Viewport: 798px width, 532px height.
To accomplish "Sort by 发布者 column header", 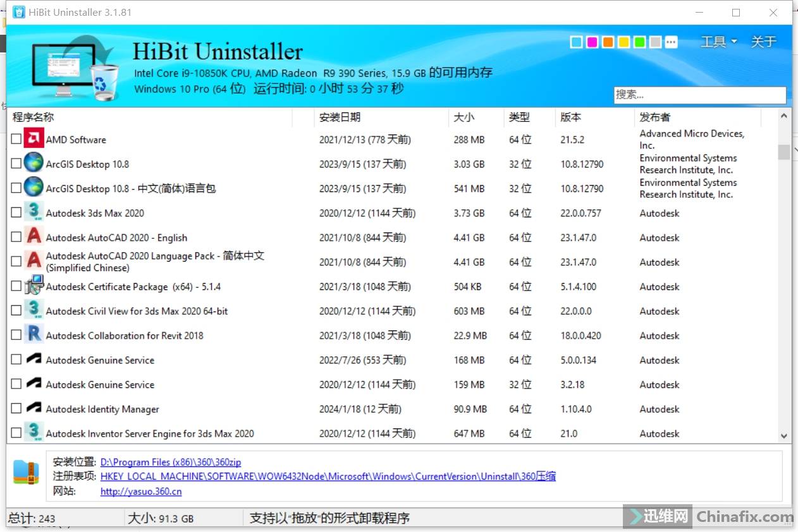I will click(698, 117).
